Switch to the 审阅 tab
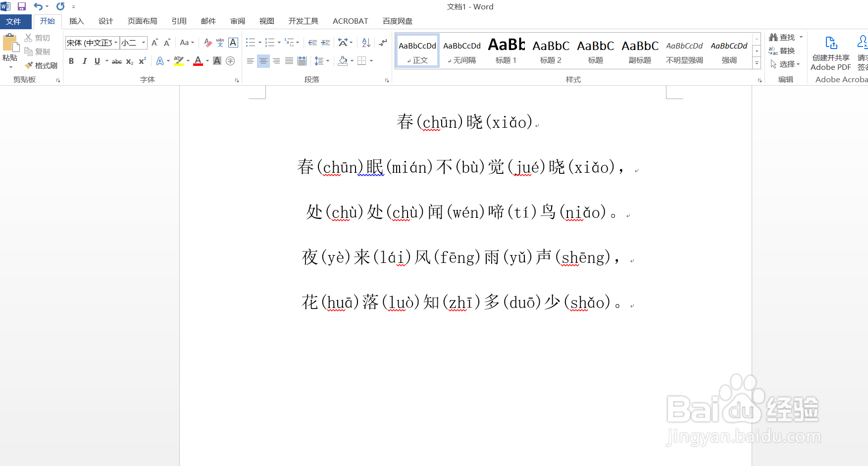This screenshot has width=868, height=466. [238, 21]
